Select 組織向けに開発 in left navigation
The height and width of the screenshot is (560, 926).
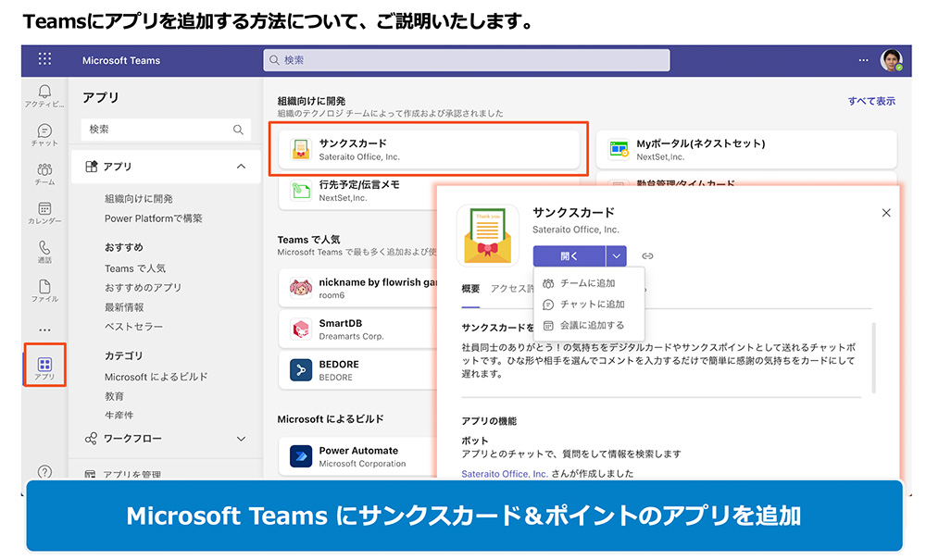coord(139,199)
